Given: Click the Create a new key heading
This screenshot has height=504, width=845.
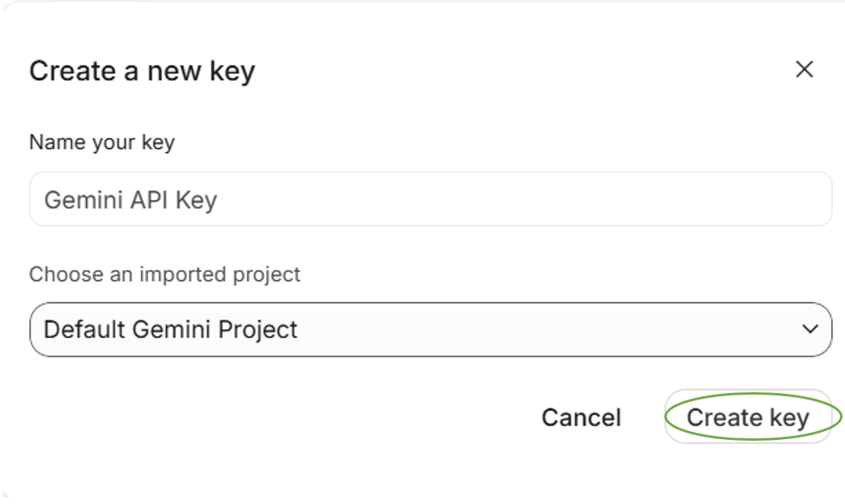Looking at the screenshot, I should 143,71.
